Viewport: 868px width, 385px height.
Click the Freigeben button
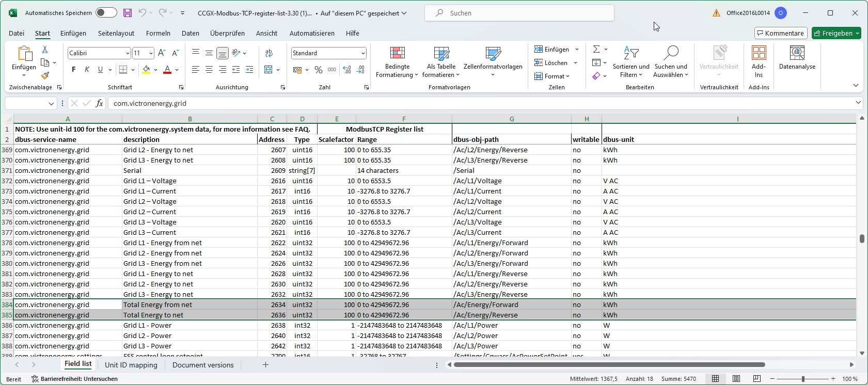(836, 33)
